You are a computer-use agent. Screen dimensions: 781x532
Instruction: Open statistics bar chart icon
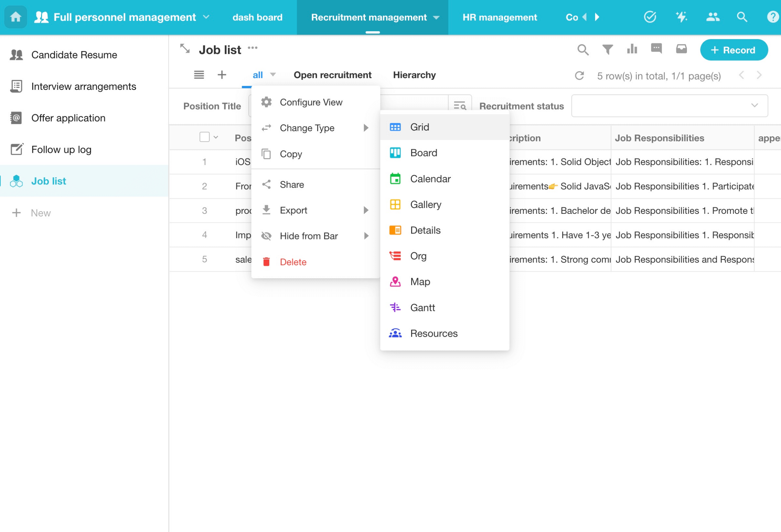tap(632, 49)
